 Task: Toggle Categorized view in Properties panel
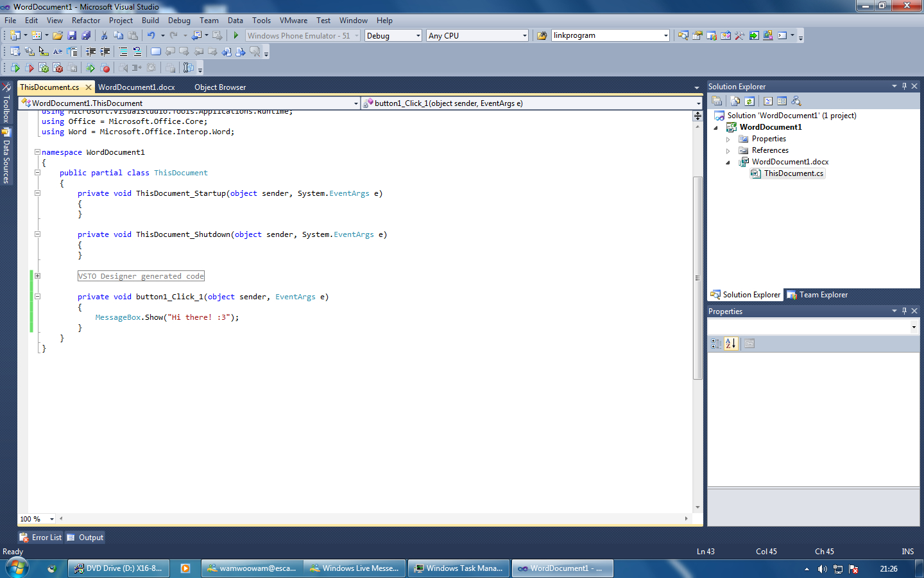716,344
